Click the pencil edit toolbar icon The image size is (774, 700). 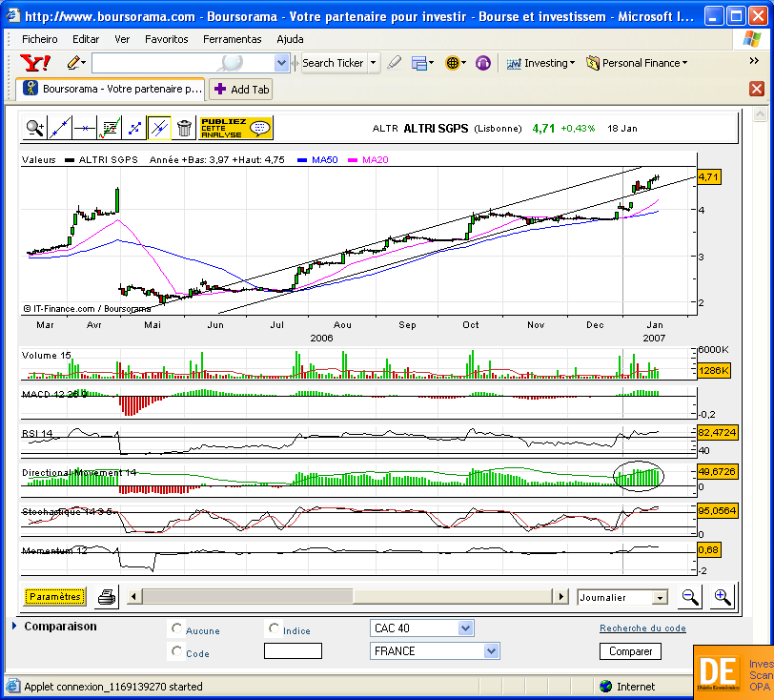coord(73,63)
